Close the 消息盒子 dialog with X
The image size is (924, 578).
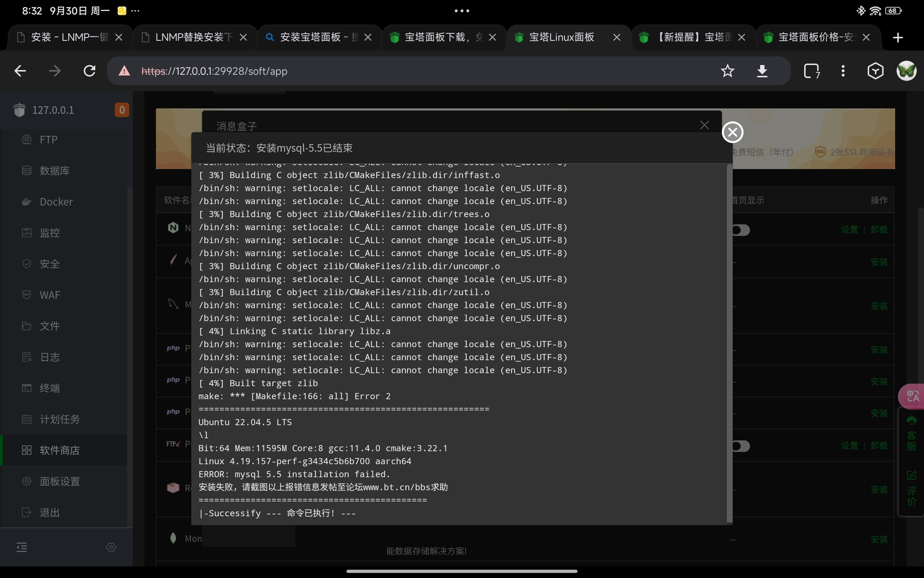tap(705, 125)
